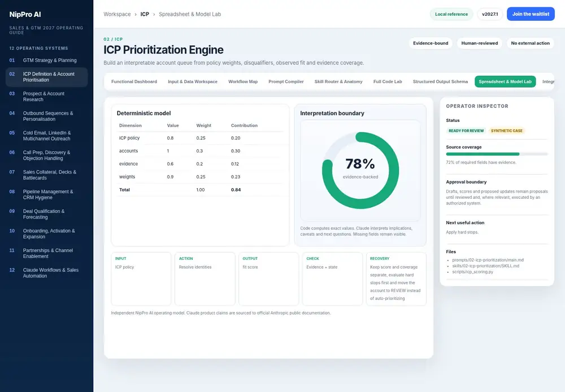The image size is (565, 392).
Task: Go to Sales Collateral, Decks & Battlecards
Action: 46,175
